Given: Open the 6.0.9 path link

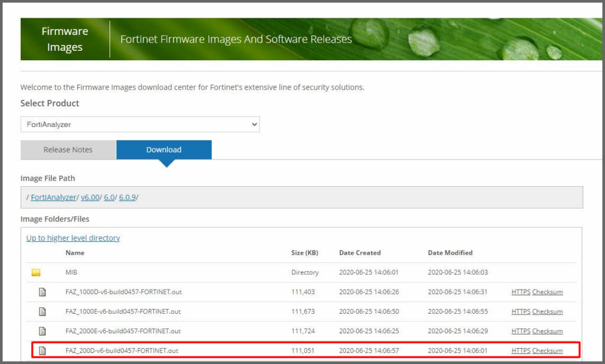Looking at the screenshot, I should 128,197.
